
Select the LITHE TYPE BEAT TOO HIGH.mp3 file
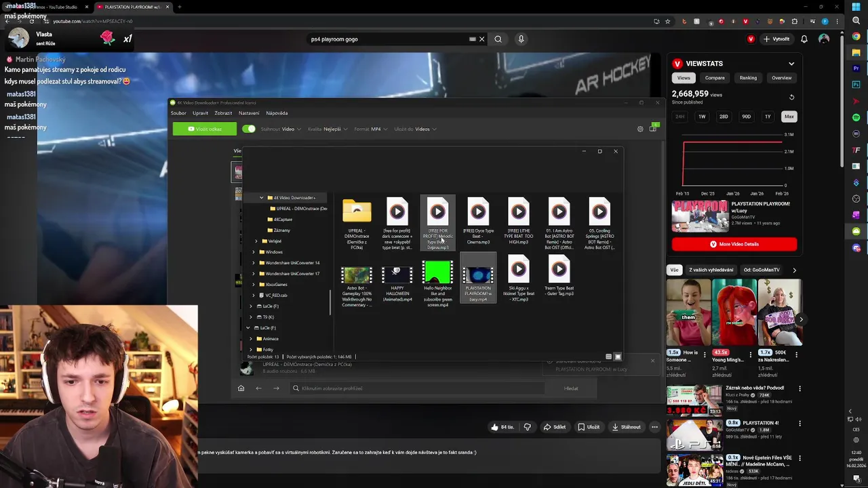coord(519,221)
